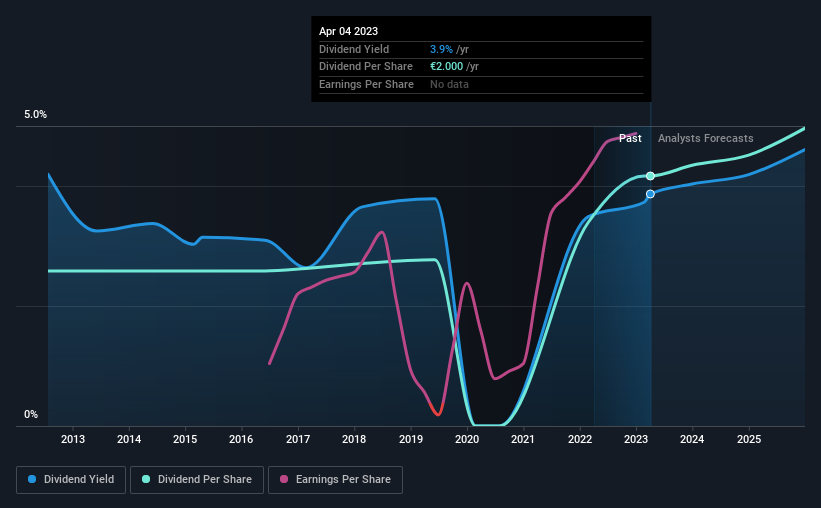
Task: Click the pink Earnings Per Share legend dot
Action: pyautogui.click(x=284, y=479)
